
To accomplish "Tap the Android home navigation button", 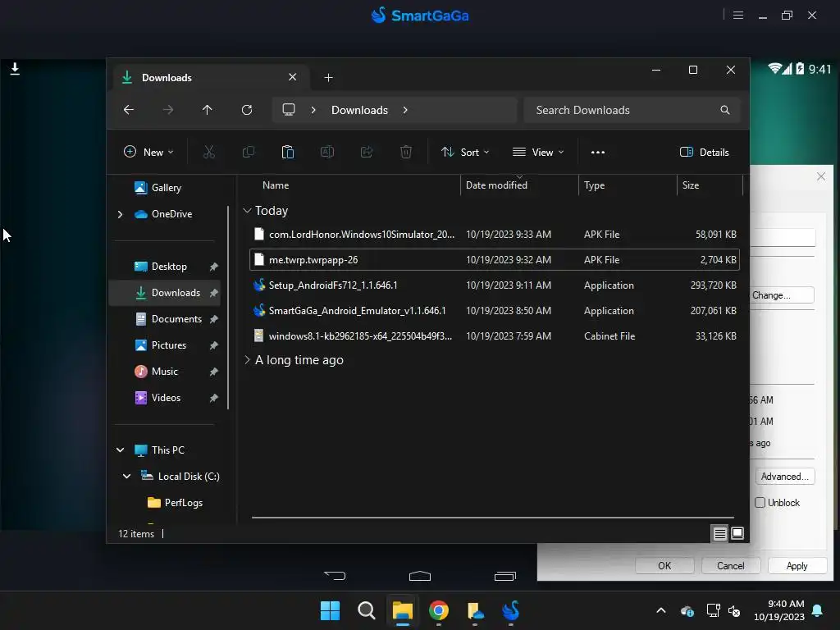I will [419, 576].
